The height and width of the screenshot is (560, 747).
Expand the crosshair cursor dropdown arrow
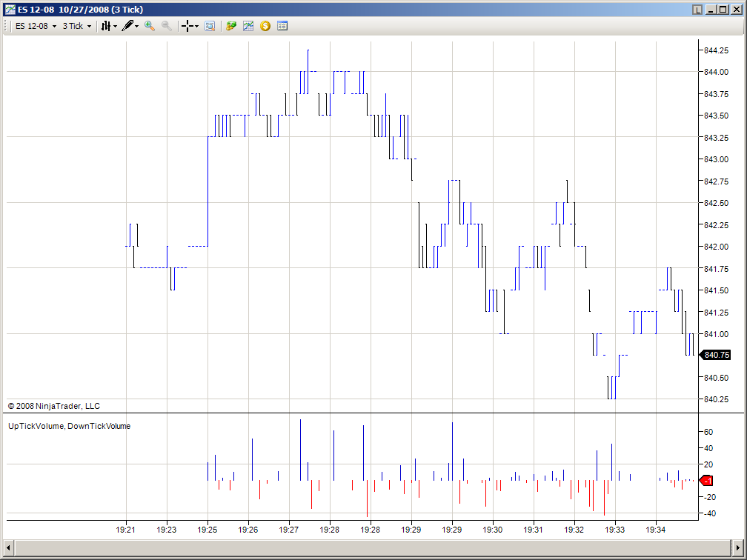197,26
